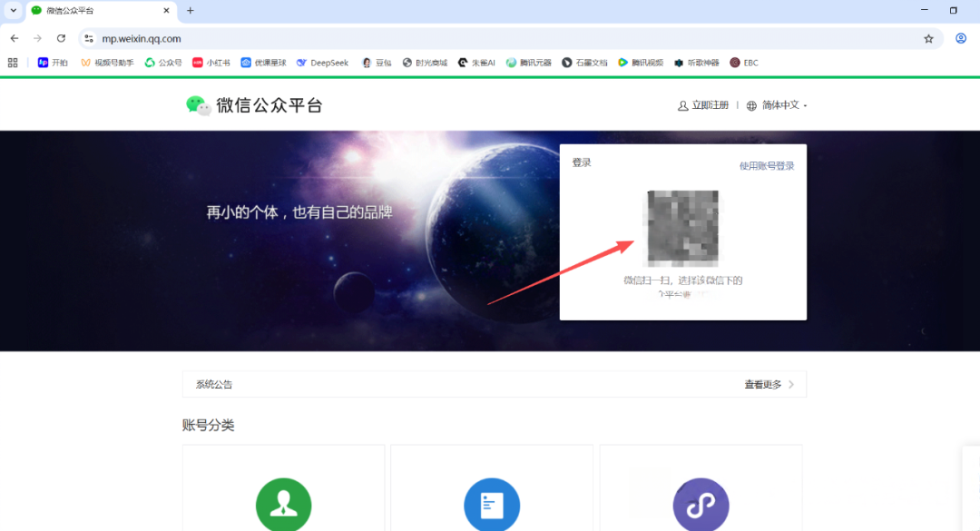
Task: Open the 时光商城 bookmark
Action: 425,63
